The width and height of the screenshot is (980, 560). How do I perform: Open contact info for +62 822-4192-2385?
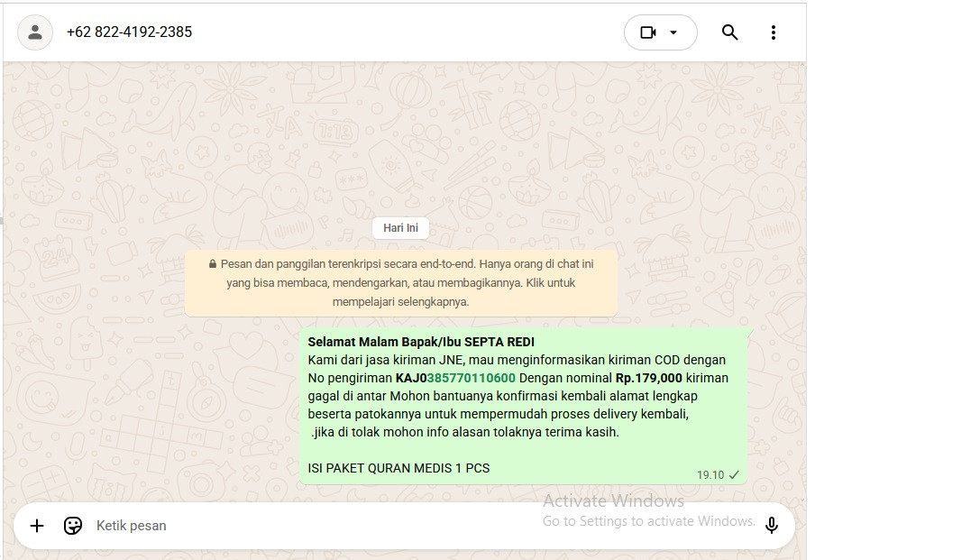tap(130, 32)
